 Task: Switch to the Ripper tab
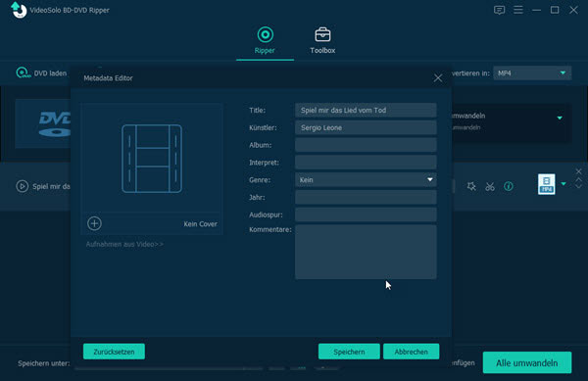click(265, 40)
